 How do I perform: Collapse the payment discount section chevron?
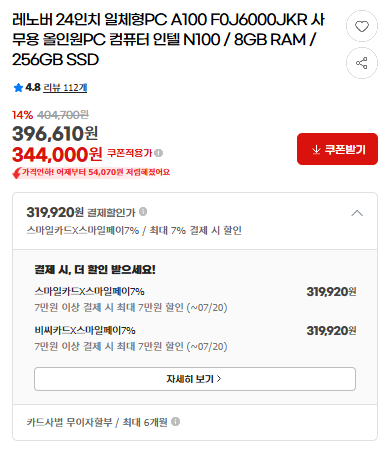[357, 213]
